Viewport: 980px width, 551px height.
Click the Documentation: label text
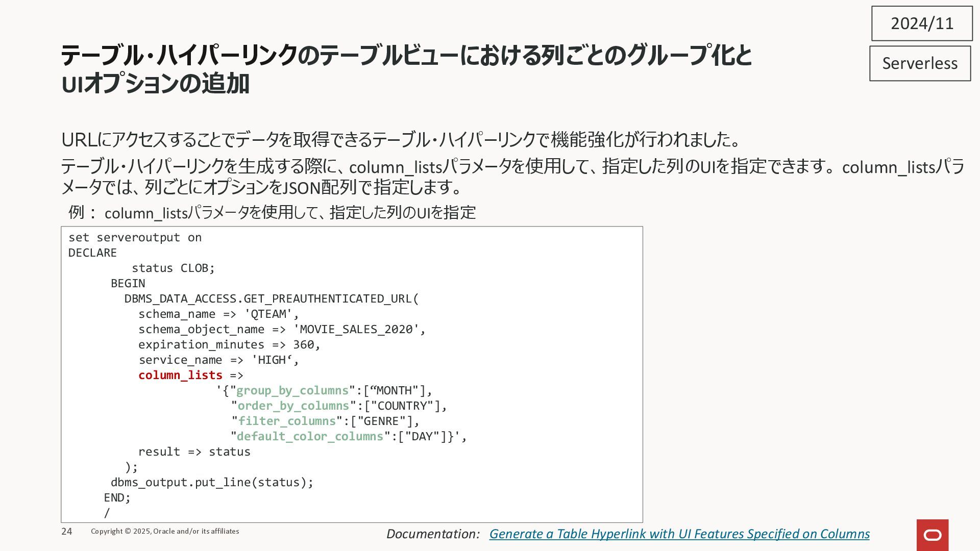(x=433, y=534)
